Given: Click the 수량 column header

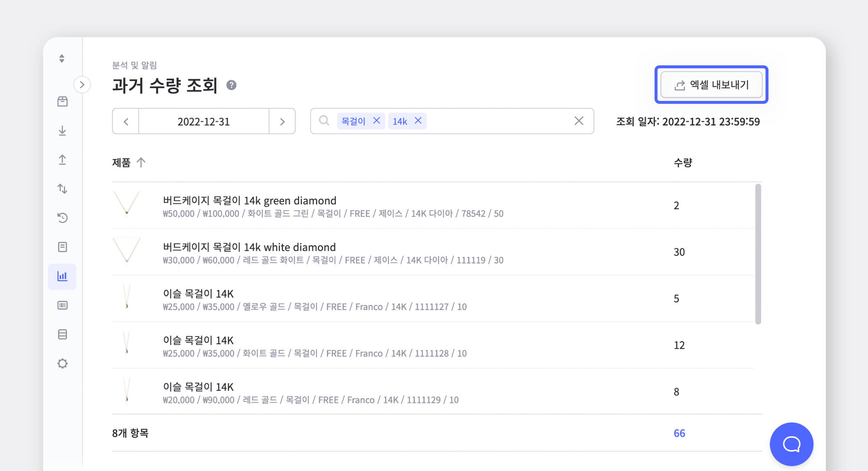Looking at the screenshot, I should (683, 163).
